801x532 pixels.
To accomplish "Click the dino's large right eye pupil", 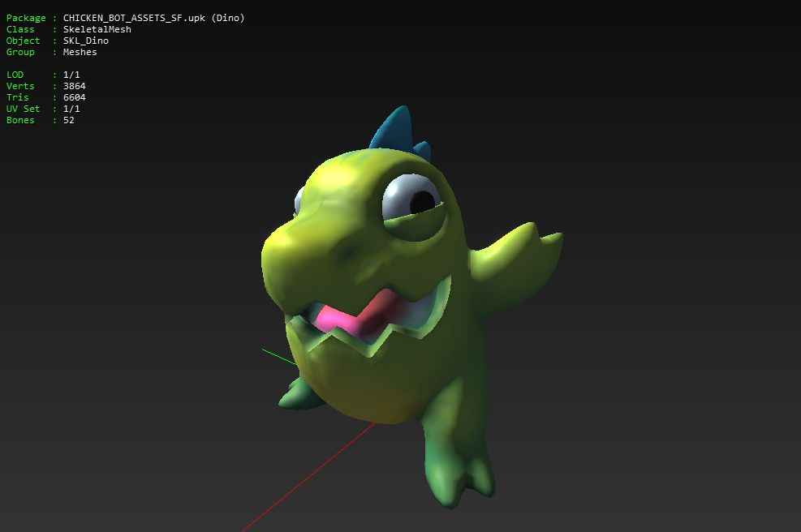I will 422,200.
